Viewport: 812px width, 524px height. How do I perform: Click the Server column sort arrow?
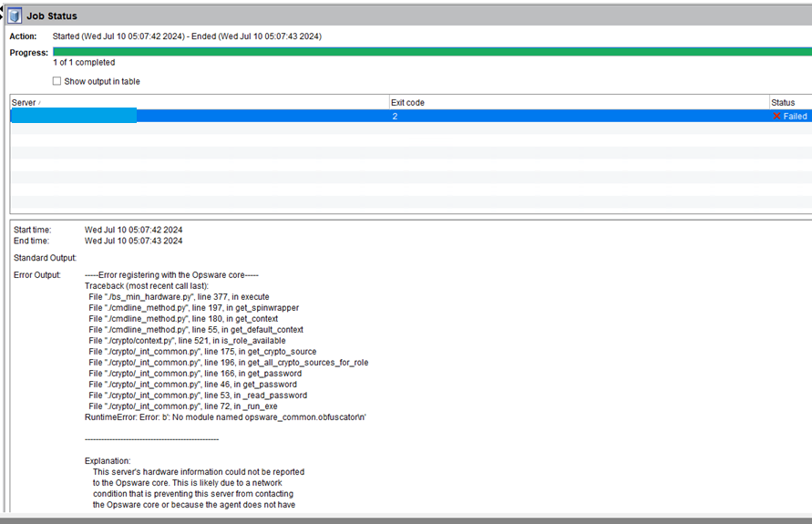point(39,103)
